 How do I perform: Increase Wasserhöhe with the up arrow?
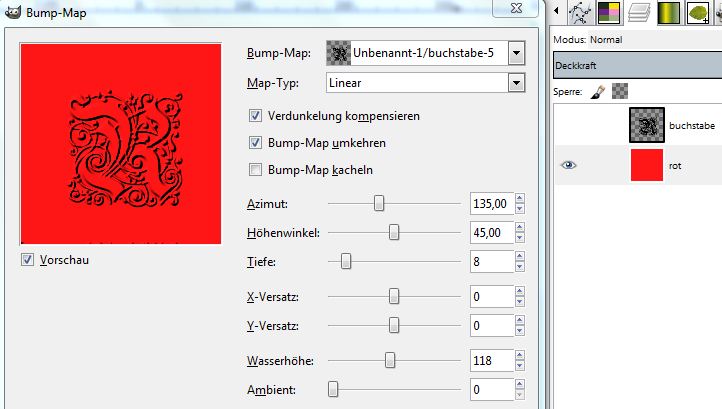(x=520, y=356)
